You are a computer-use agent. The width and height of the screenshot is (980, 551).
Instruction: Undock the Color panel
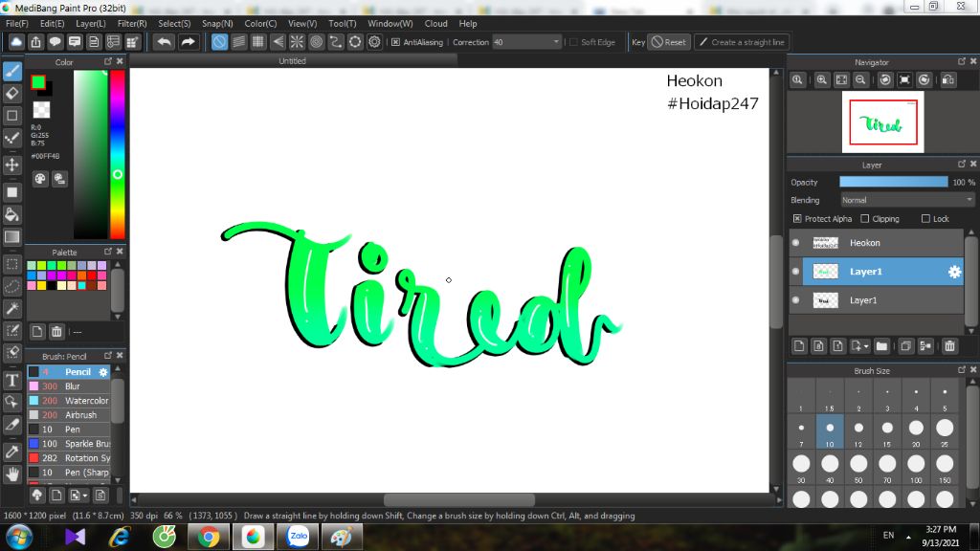click(x=108, y=61)
